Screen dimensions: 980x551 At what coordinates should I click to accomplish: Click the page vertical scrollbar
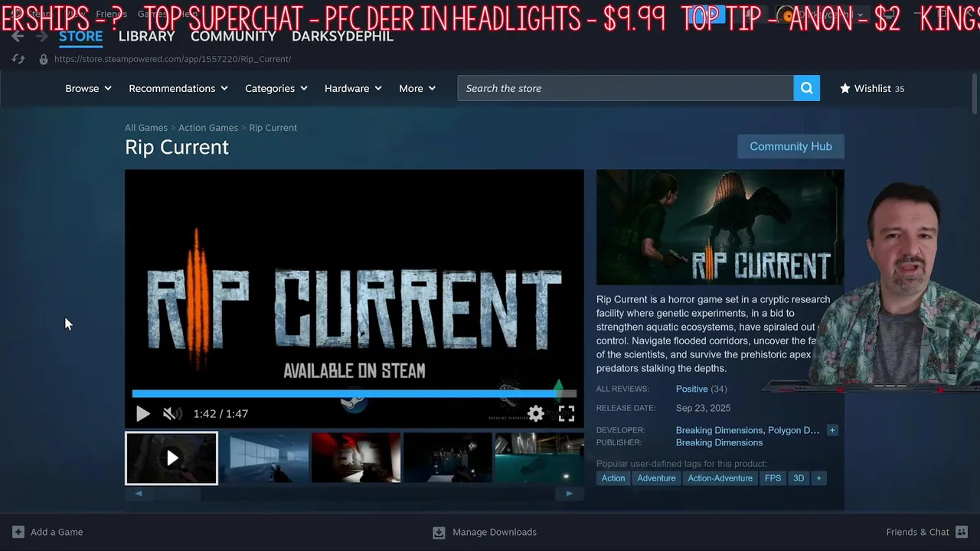tap(974, 95)
